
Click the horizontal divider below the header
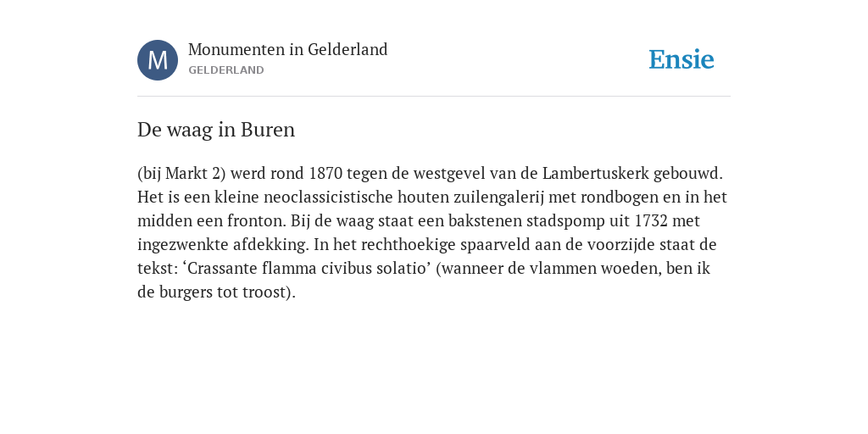point(434,97)
